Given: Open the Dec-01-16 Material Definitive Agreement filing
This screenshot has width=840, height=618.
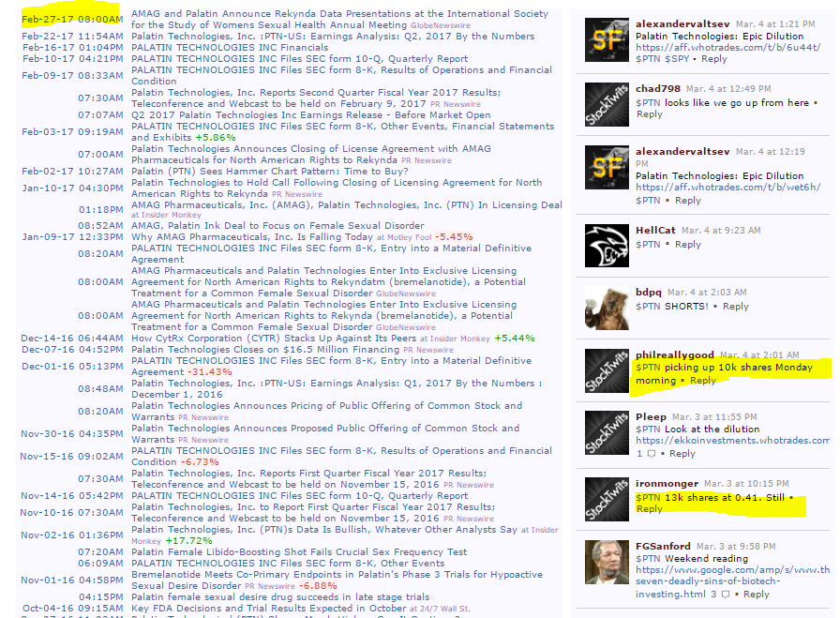Looking at the screenshot, I should (x=331, y=367).
